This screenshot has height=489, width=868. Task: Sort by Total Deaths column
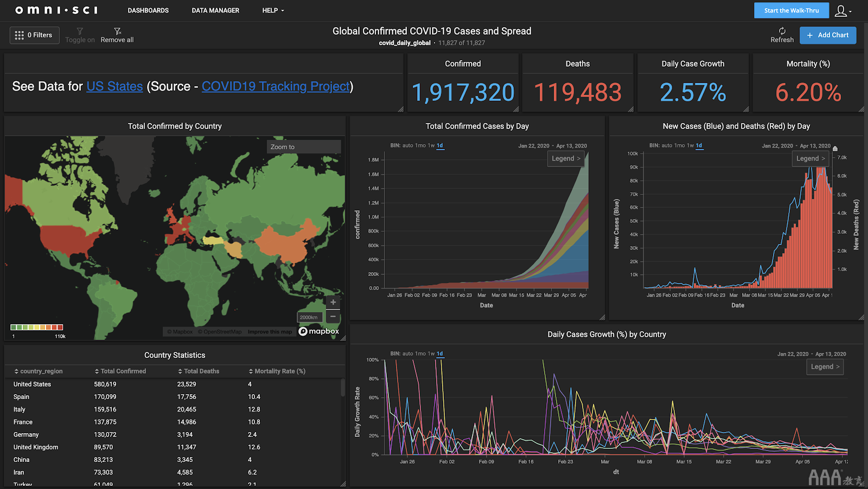click(199, 371)
